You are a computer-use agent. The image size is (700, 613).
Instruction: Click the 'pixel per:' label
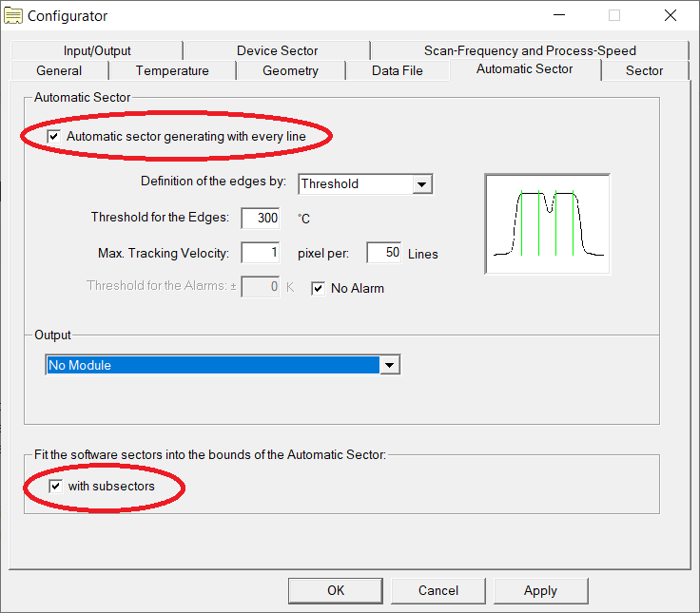coord(323,254)
